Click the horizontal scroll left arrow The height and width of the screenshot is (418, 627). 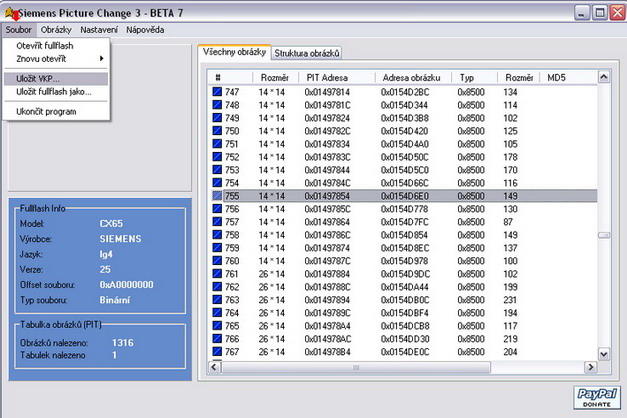214,367
